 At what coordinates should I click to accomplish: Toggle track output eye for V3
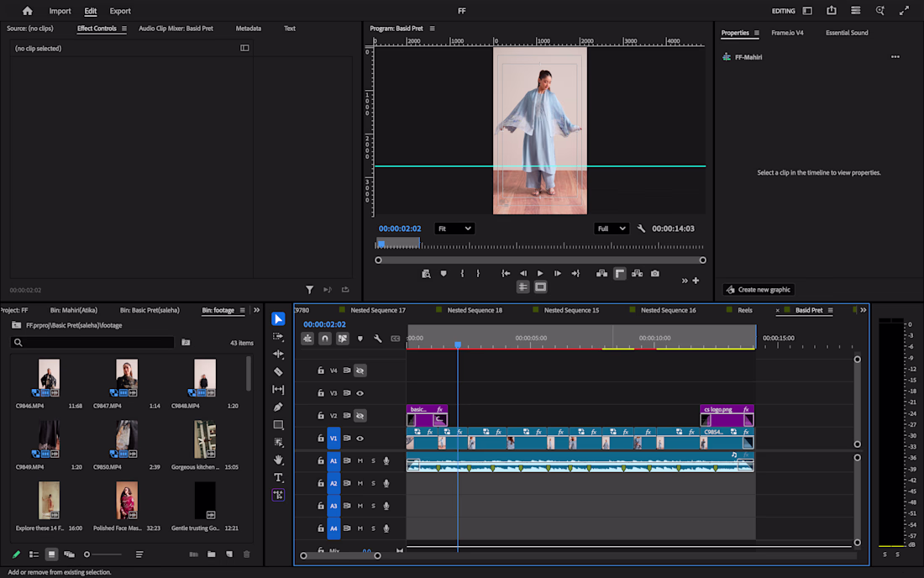(360, 393)
